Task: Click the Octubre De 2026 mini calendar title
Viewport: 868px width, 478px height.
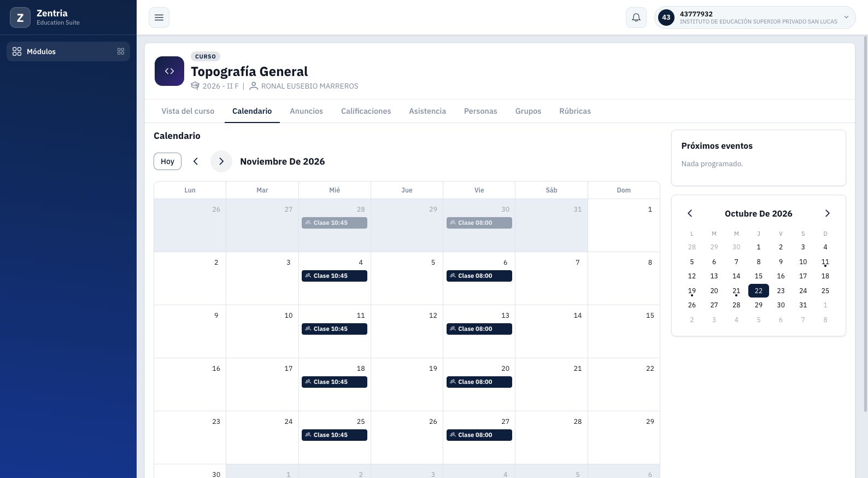Action: (x=759, y=213)
